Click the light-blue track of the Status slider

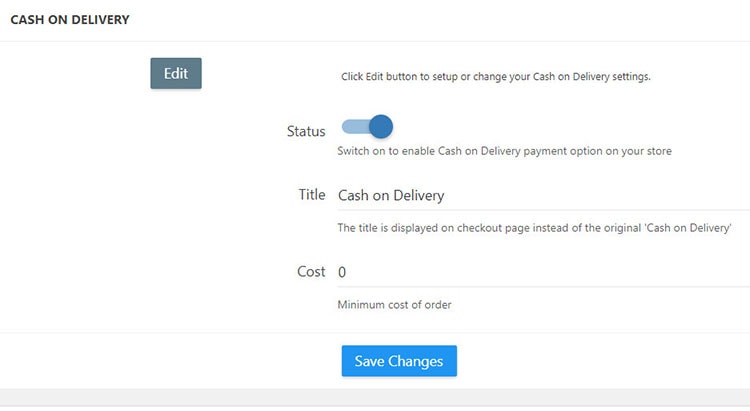(353, 127)
